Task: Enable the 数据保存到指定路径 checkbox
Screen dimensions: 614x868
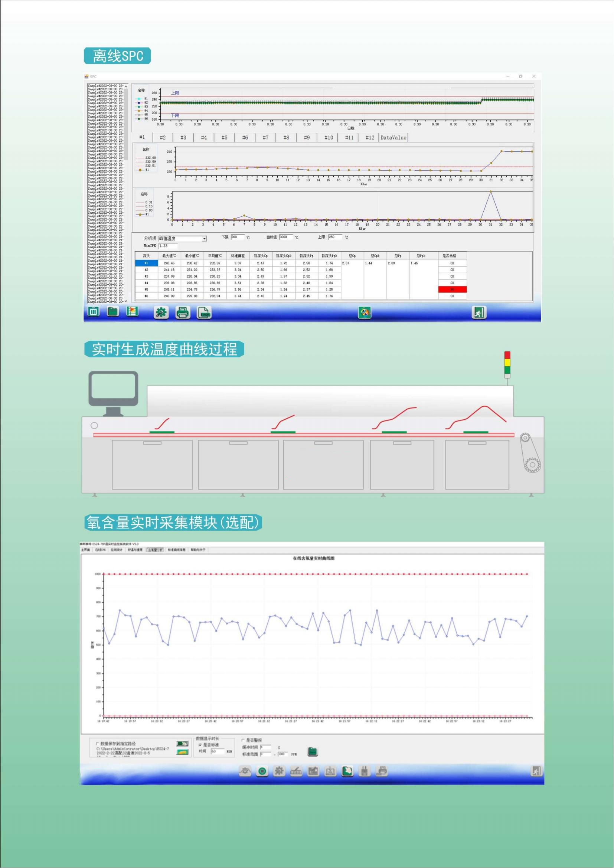Action: click(98, 744)
